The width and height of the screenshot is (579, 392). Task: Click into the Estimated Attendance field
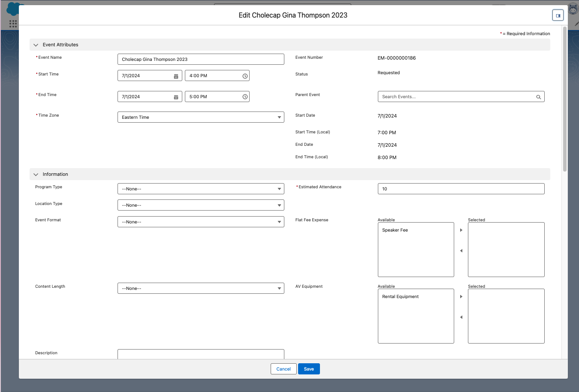tap(461, 189)
